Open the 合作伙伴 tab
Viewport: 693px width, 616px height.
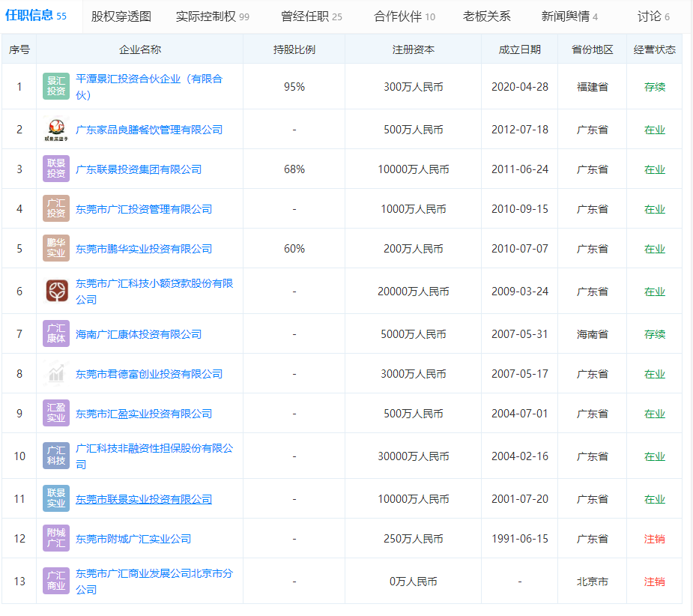coord(405,16)
